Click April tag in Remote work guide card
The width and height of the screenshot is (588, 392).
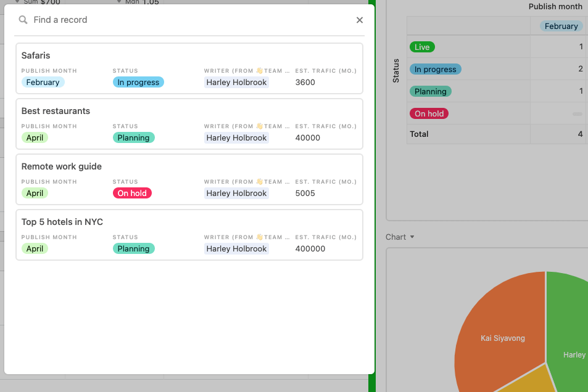coord(35,193)
